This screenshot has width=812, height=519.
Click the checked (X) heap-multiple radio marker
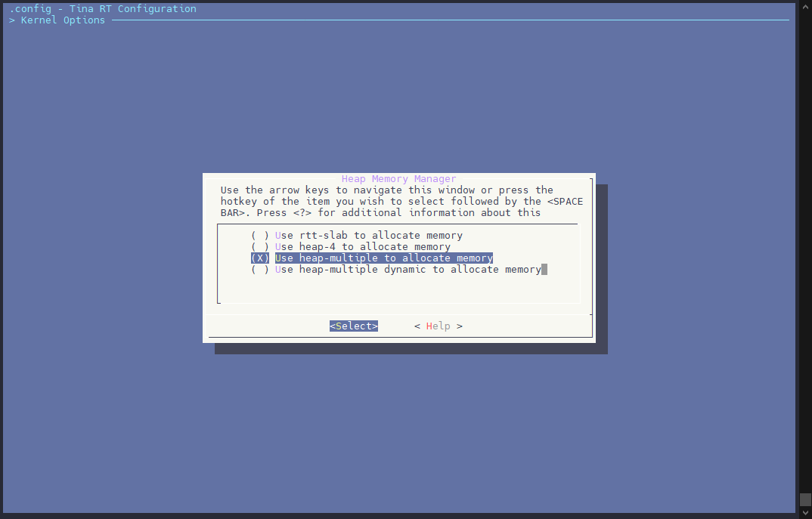260,258
